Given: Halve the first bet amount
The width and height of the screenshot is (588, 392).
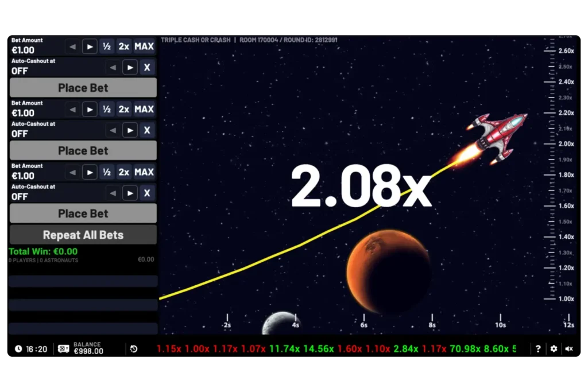Looking at the screenshot, I should click(106, 46).
